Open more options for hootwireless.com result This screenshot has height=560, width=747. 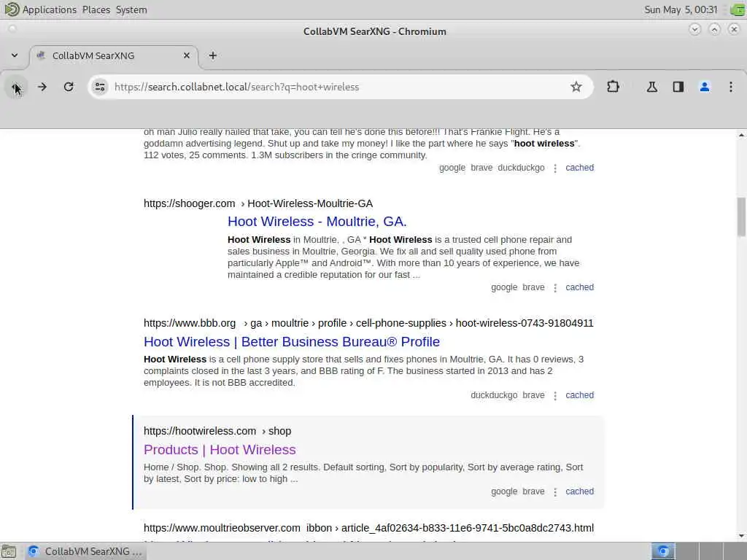point(555,492)
